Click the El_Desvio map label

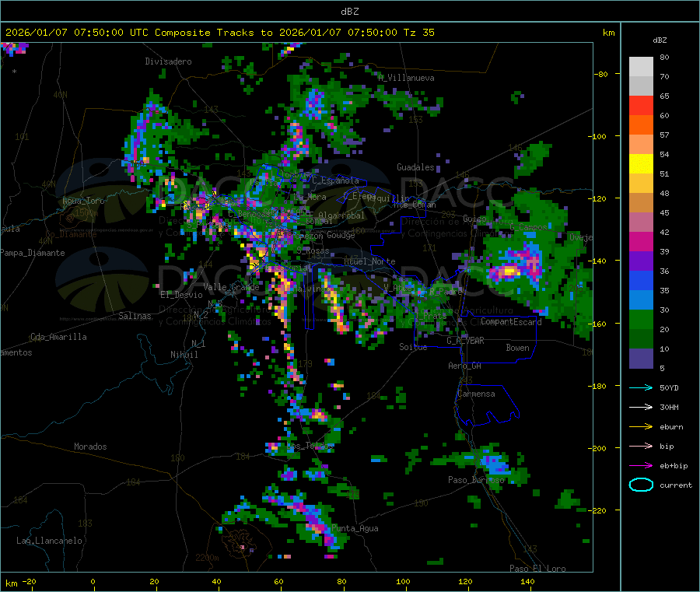[182, 295]
